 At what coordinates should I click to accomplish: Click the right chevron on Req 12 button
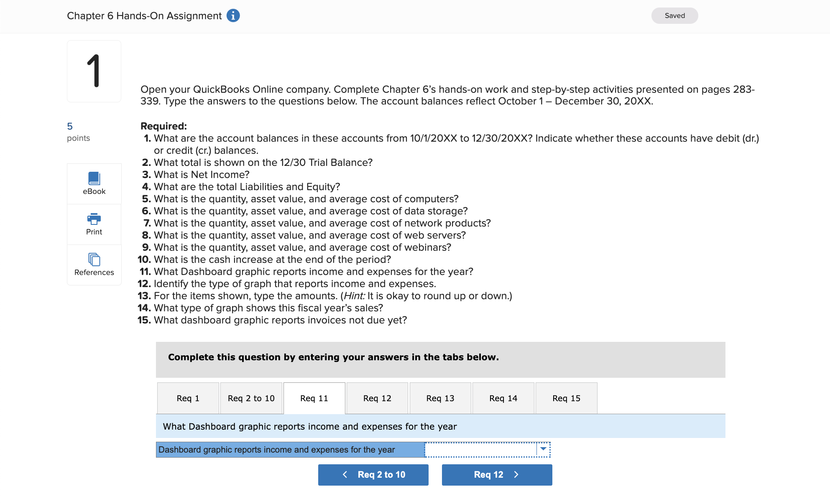[516, 474]
